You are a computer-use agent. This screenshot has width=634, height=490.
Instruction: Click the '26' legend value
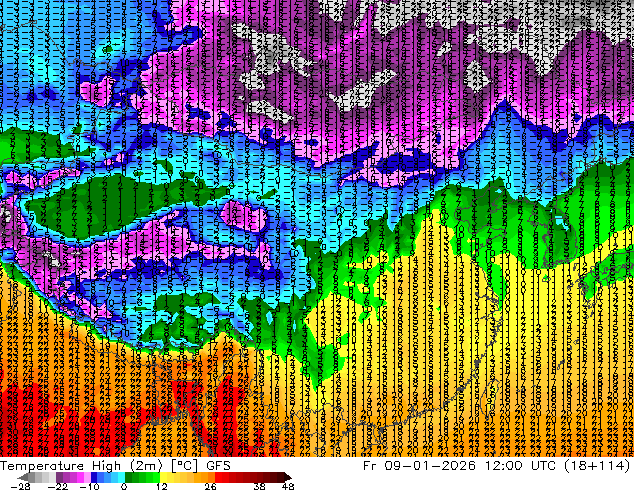point(210,486)
